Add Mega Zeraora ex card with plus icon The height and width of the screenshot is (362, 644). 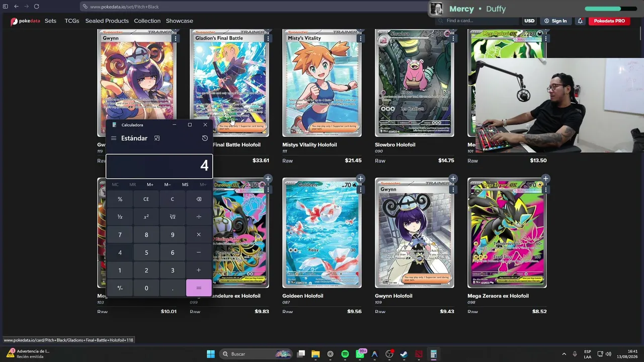[546, 178]
